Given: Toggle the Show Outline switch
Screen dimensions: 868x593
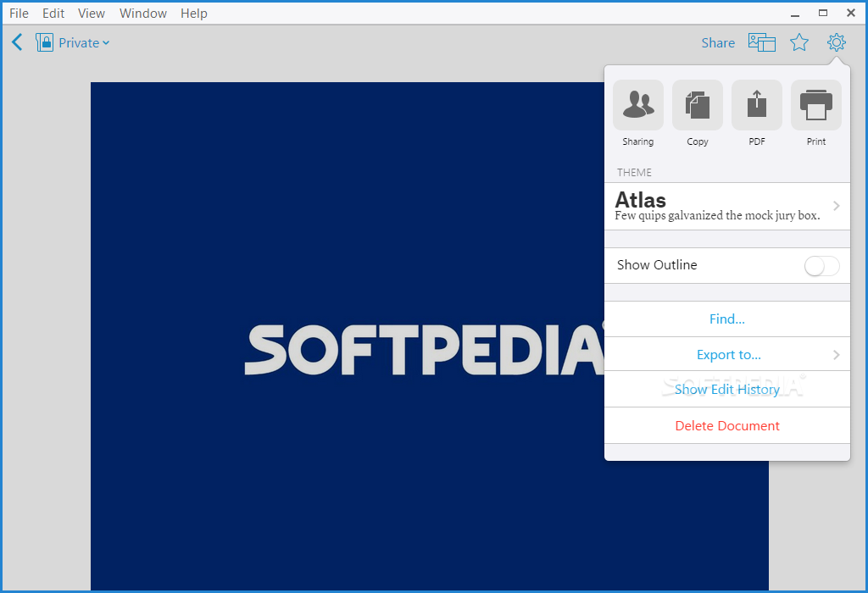Looking at the screenshot, I should [x=821, y=265].
